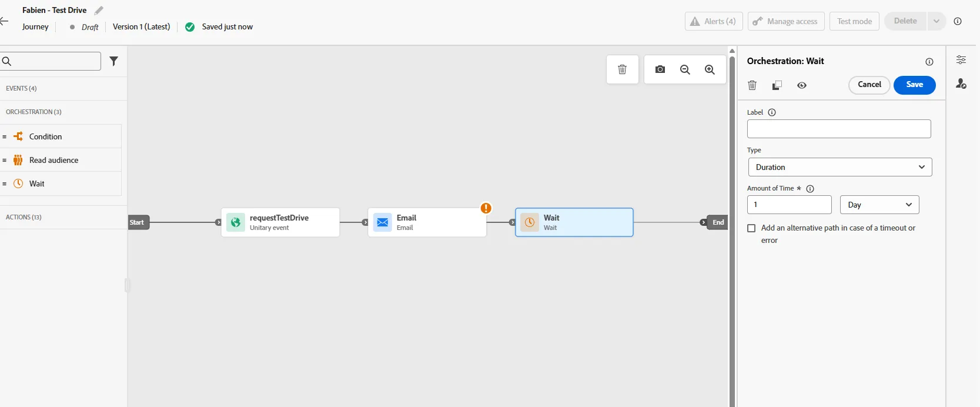Click the user-with-gear icon on the right rail
This screenshot has height=407, width=980.
[961, 84]
